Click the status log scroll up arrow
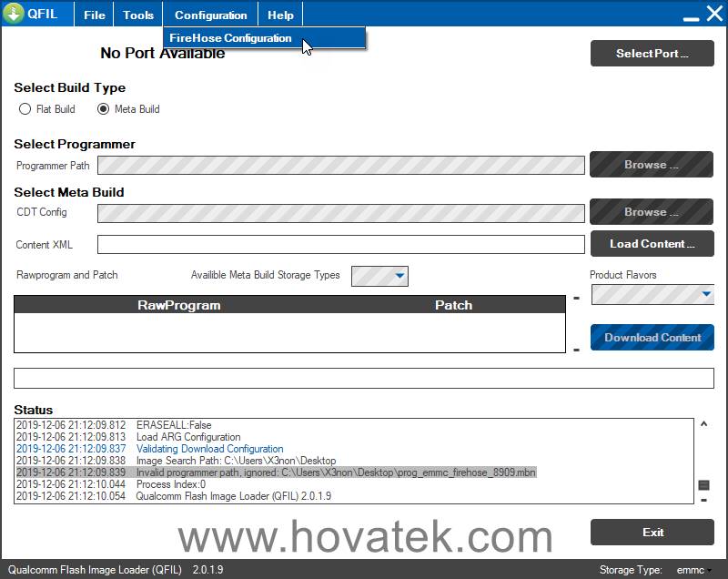 (703, 423)
